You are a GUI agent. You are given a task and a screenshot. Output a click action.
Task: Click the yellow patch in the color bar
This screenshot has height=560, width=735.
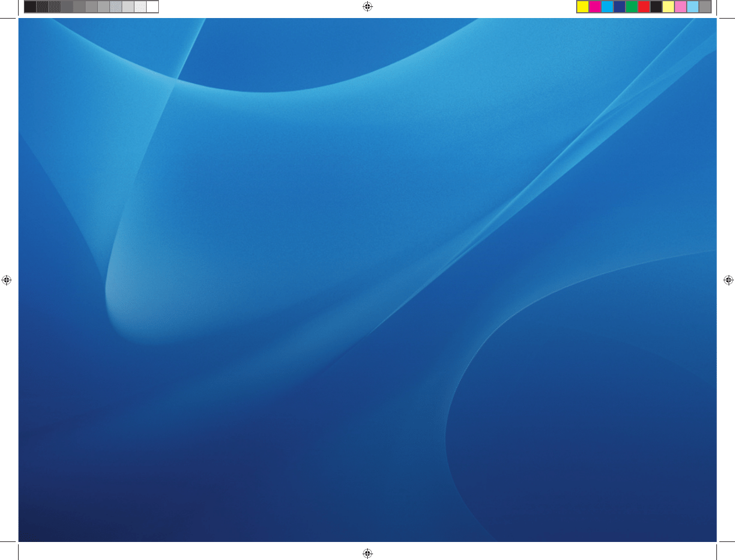tap(583, 8)
